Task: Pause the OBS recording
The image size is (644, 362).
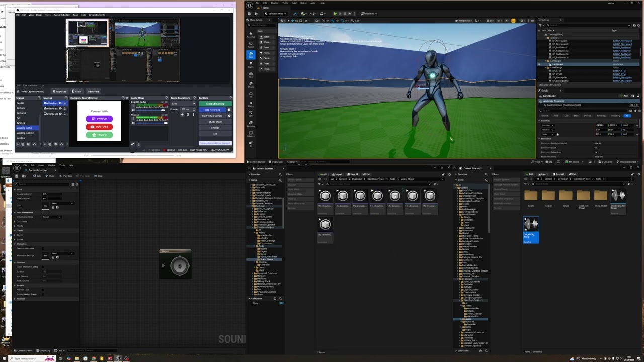Action: point(229,110)
